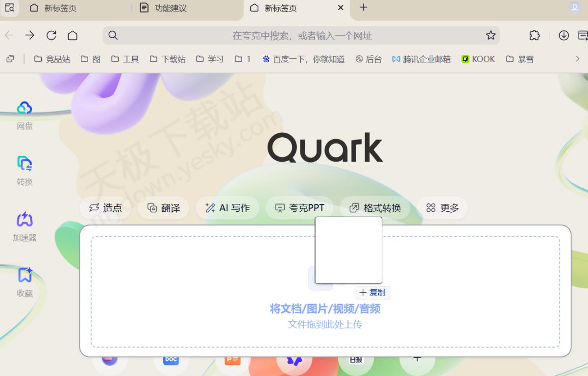Click the bookmark star in address bar
Viewport: 588px width, 376px height.
click(x=490, y=35)
